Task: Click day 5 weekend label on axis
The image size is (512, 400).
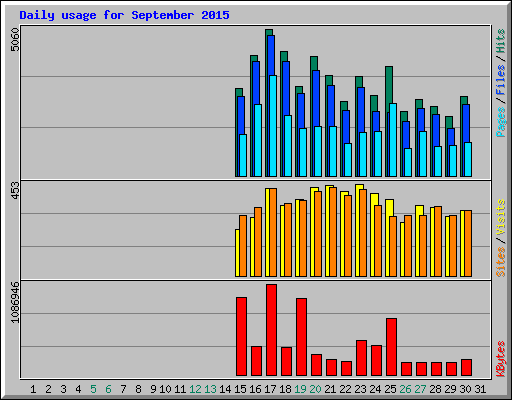Action: tap(93, 389)
